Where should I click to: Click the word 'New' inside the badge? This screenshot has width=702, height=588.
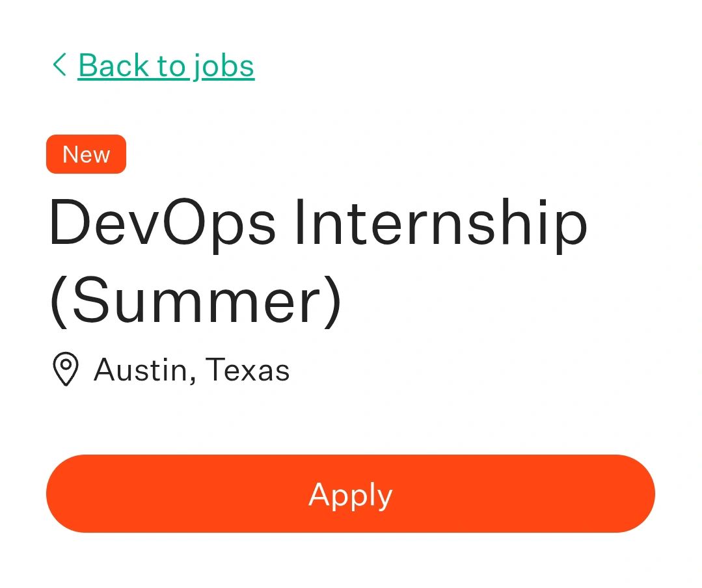click(86, 154)
